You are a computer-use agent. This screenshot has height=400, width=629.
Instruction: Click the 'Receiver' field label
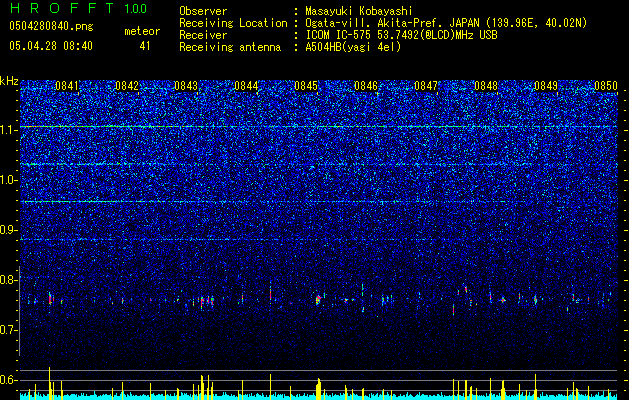pos(203,35)
